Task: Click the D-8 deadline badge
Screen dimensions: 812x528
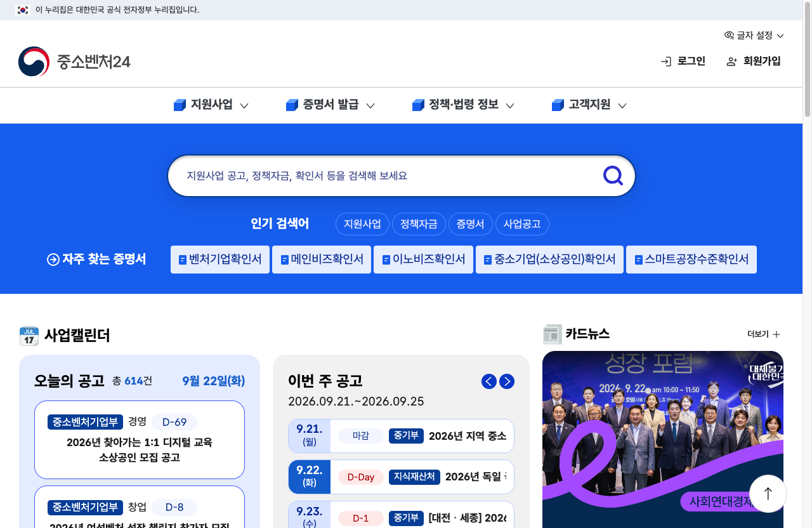Action: coord(174,507)
